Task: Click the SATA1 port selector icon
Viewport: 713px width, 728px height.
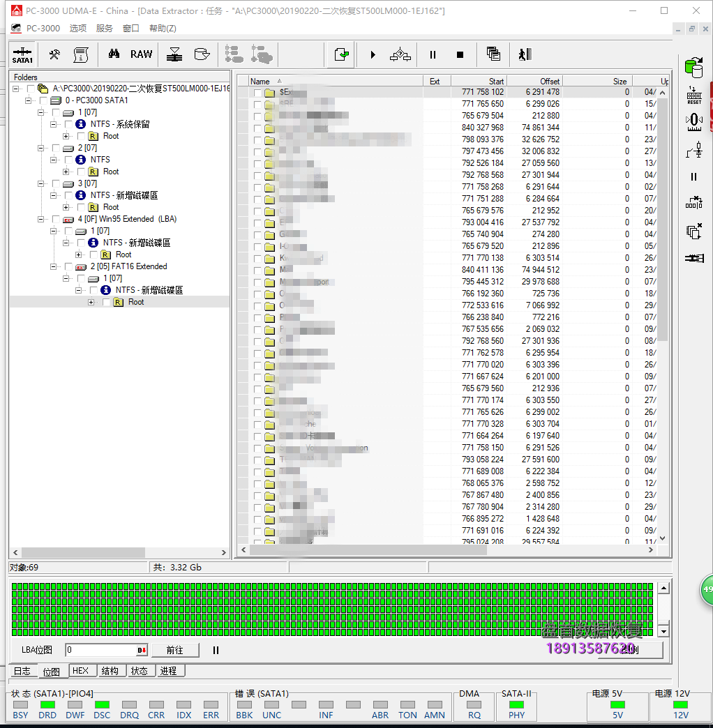Action: tap(22, 54)
